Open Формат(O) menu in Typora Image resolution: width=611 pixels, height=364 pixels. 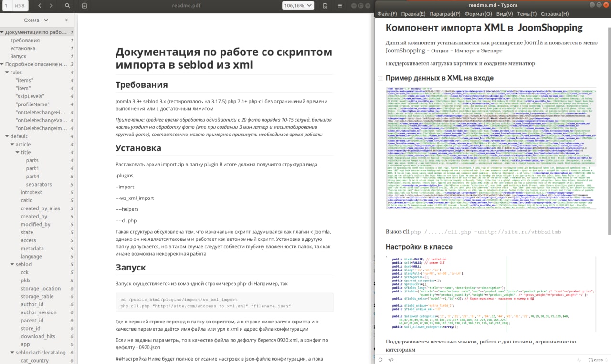[x=479, y=14]
